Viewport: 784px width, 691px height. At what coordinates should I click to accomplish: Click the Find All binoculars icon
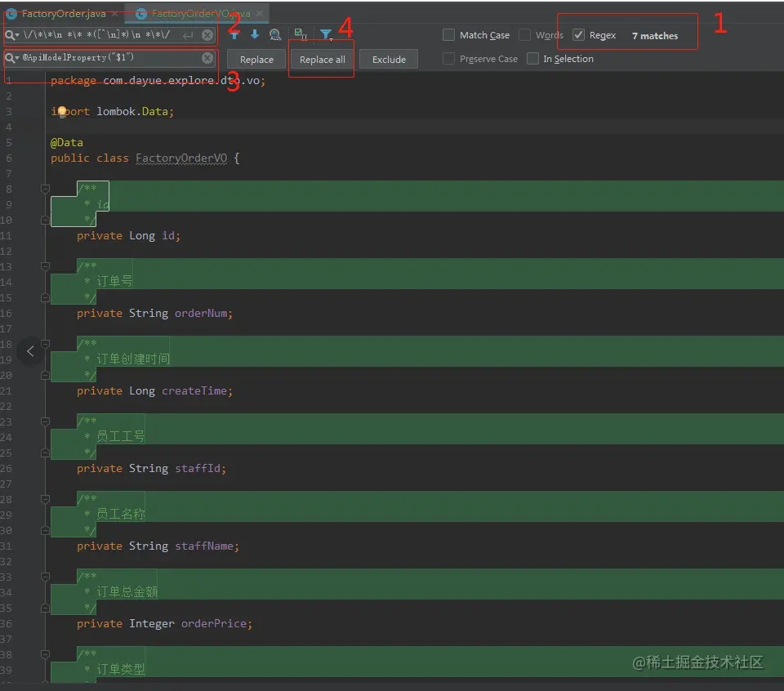pyautogui.click(x=275, y=34)
